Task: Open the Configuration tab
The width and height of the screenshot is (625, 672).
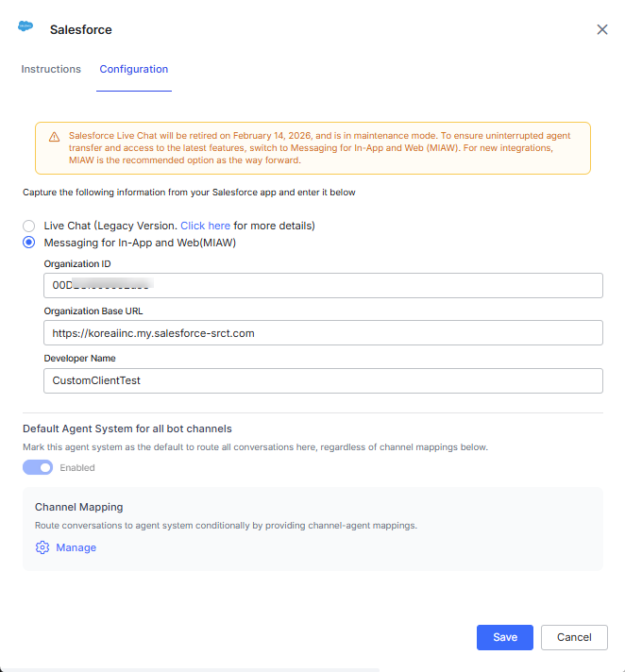Action: [134, 69]
